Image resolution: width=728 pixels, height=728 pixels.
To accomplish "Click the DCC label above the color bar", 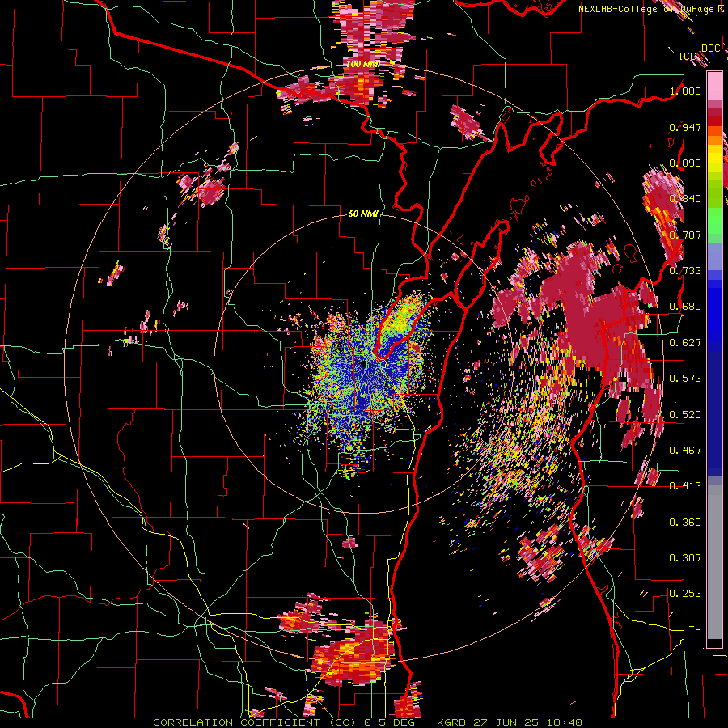I will pyautogui.click(x=711, y=49).
